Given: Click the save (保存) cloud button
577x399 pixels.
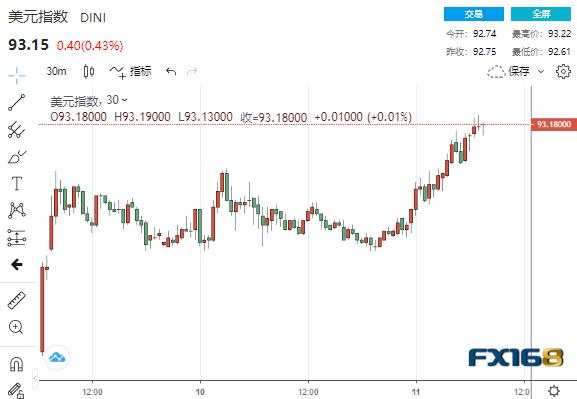Looking at the screenshot, I should (x=509, y=71).
